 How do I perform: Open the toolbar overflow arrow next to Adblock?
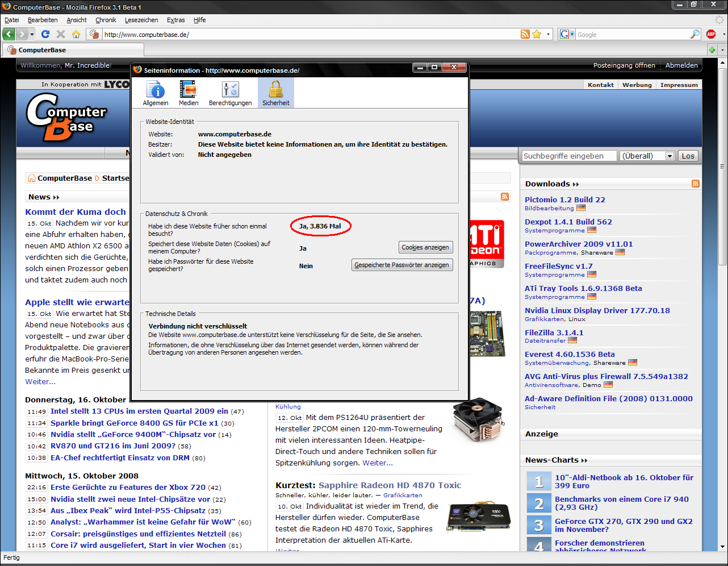(723, 34)
